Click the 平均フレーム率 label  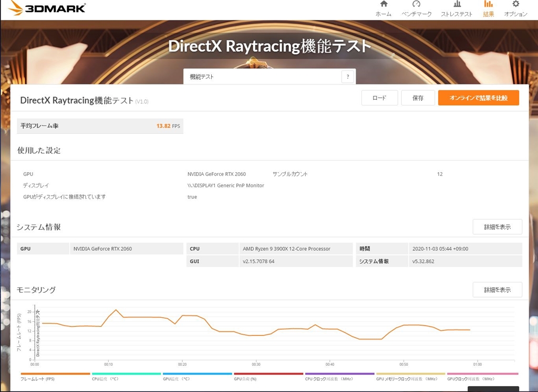(39, 126)
